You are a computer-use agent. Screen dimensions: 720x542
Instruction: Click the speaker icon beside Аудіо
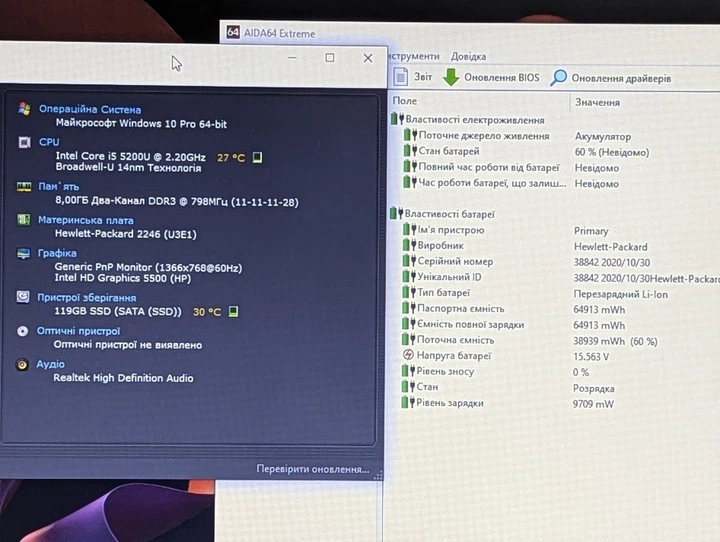(x=22, y=365)
